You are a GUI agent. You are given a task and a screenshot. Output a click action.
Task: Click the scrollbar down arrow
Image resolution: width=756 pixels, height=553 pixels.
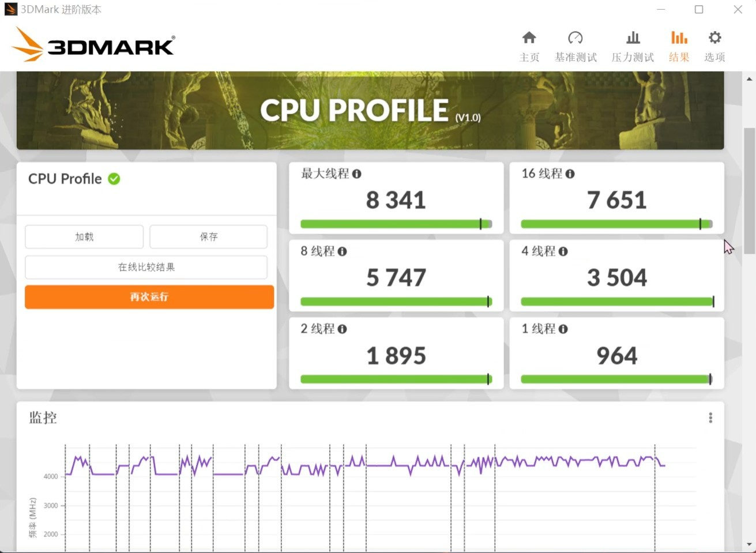[x=749, y=544]
